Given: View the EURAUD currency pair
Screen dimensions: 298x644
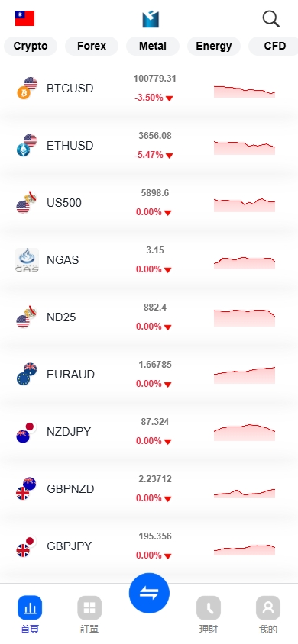Looking at the screenshot, I should click(149, 375).
